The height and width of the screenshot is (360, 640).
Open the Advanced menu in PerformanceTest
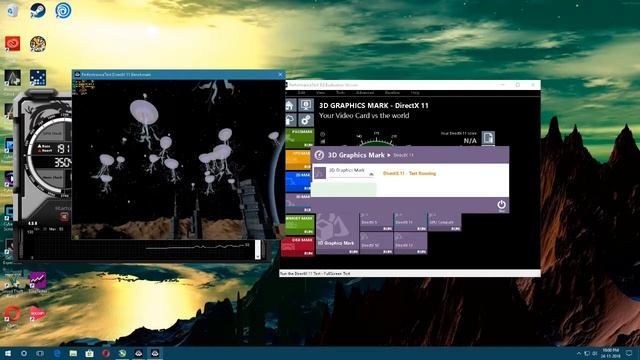[x=365, y=93]
